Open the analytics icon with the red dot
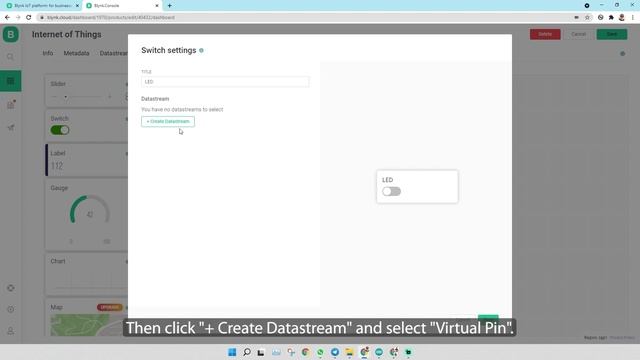640x360 pixels. pos(11,104)
